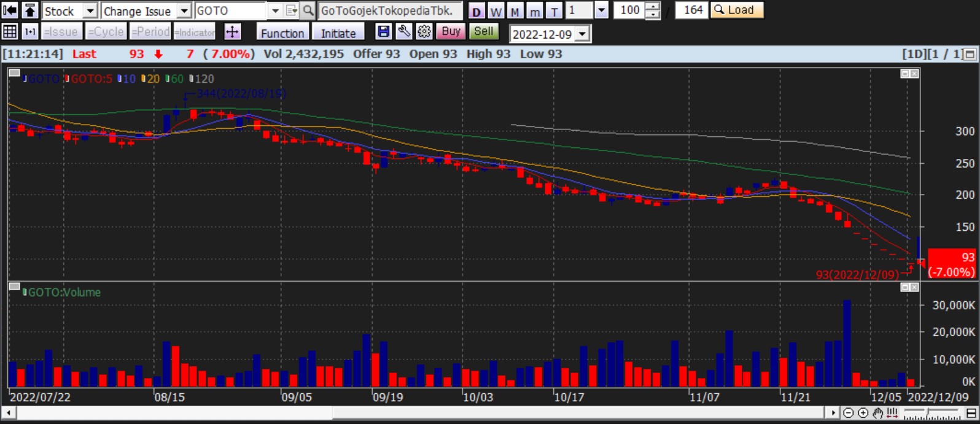This screenshot has height=424, width=980.
Task: Toggle the =Indicator sync button
Action: point(195,32)
